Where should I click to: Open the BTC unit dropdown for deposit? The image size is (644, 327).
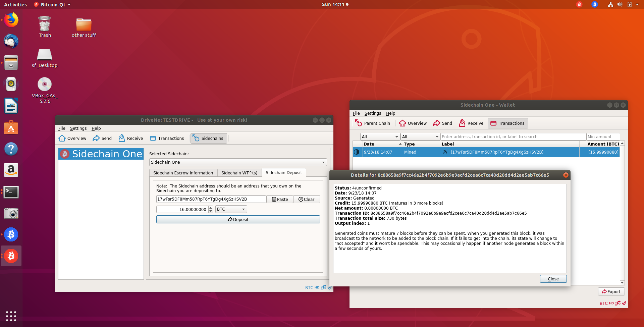231,209
